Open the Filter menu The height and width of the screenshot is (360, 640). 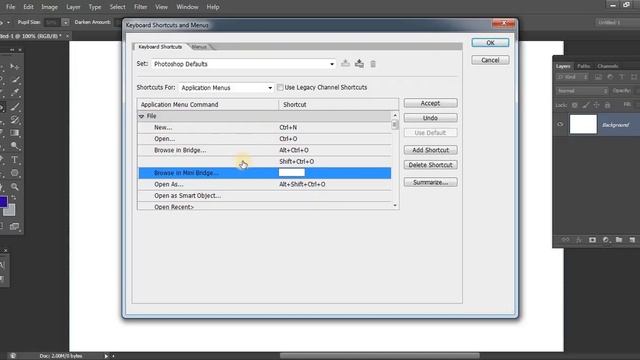coord(140,7)
